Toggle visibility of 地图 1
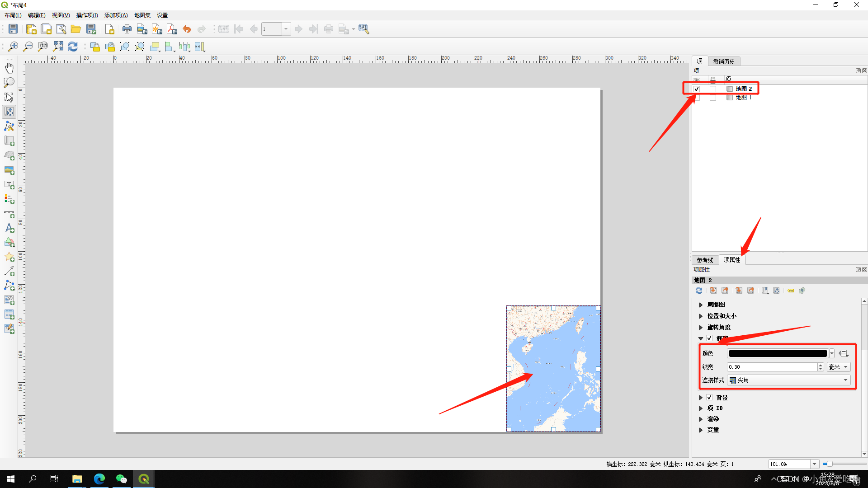This screenshot has height=488, width=868. click(x=697, y=98)
